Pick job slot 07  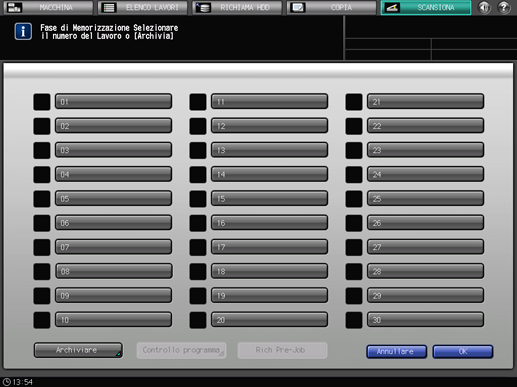tap(114, 247)
